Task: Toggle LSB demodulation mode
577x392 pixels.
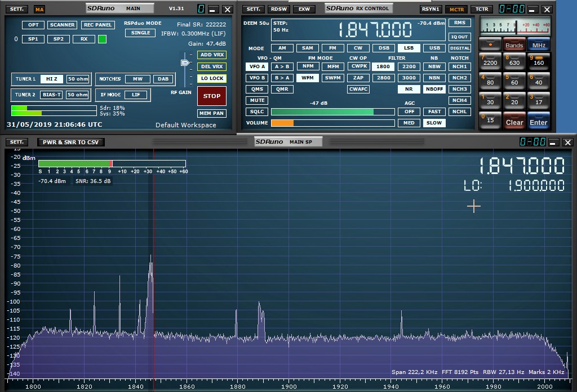Action: [409, 48]
